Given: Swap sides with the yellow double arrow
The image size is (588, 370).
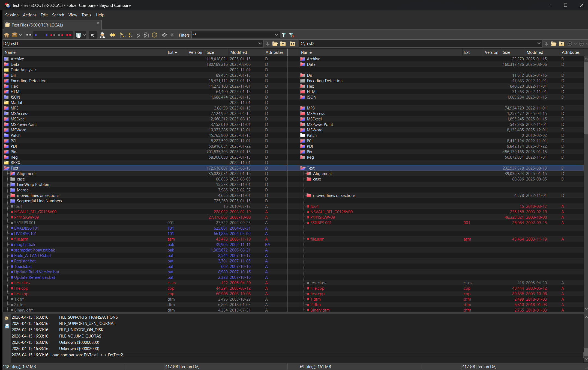Looking at the screenshot, I should 113,35.
